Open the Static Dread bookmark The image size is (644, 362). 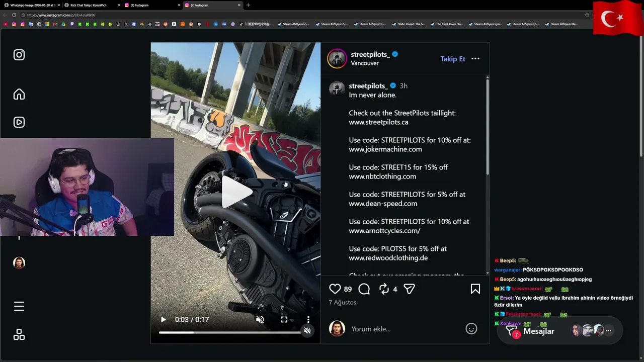[409, 24]
